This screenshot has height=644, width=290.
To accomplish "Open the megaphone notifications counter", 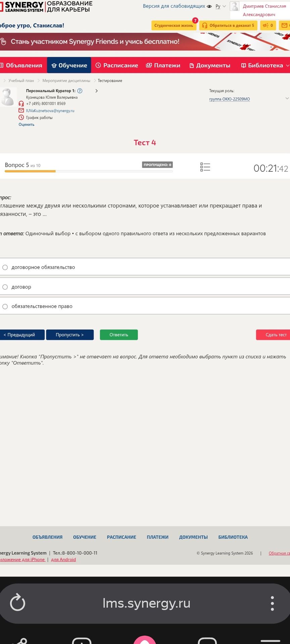I will click(268, 25).
